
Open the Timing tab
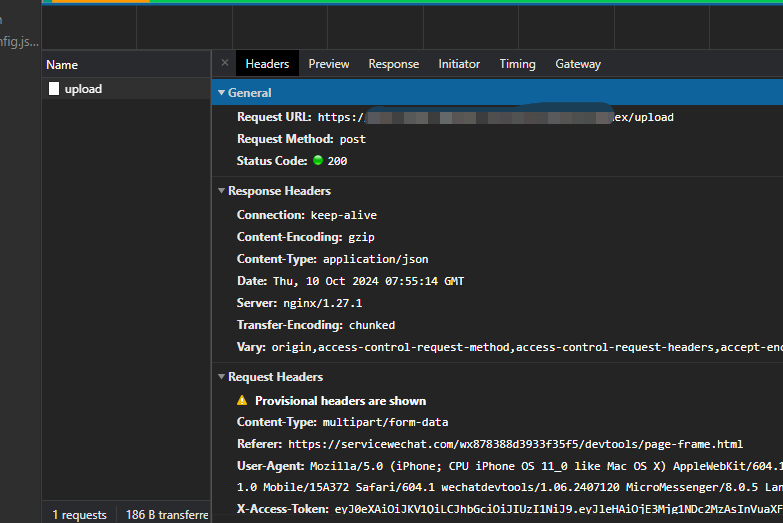(x=517, y=63)
